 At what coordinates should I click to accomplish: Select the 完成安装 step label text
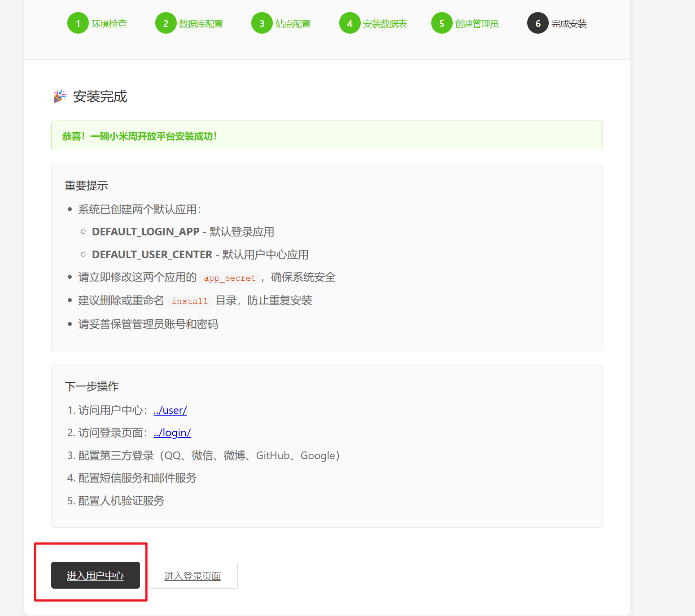pos(569,23)
